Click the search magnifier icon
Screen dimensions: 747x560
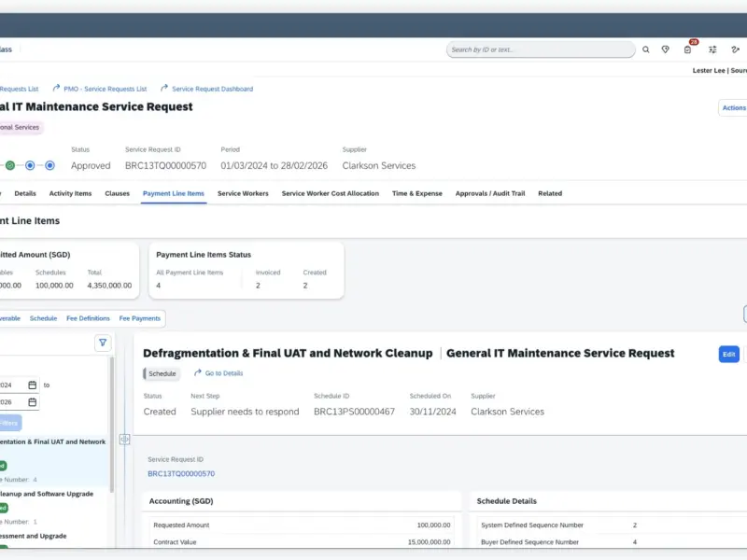(645, 49)
